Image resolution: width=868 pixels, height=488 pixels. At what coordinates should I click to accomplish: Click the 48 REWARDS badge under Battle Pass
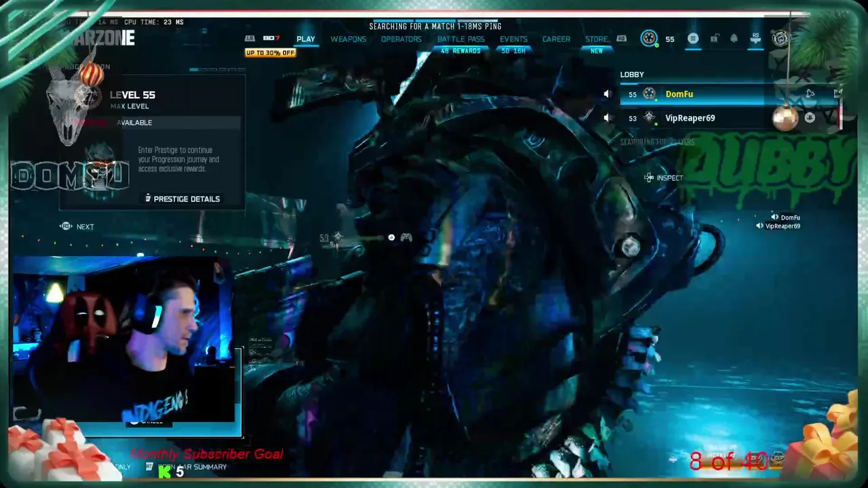[x=460, y=51]
